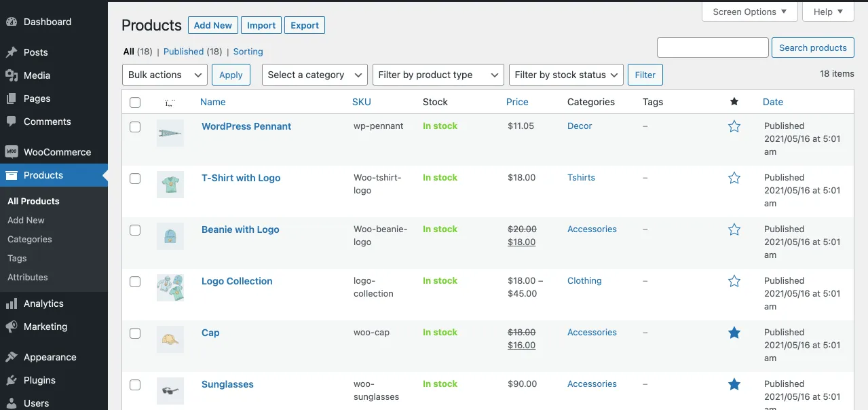The height and width of the screenshot is (410, 868).
Task: Open the Select a category dropdown
Action: 315,75
